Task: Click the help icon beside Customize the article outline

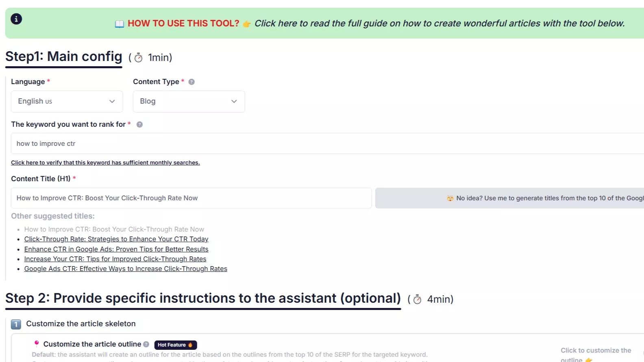Action: (146, 344)
